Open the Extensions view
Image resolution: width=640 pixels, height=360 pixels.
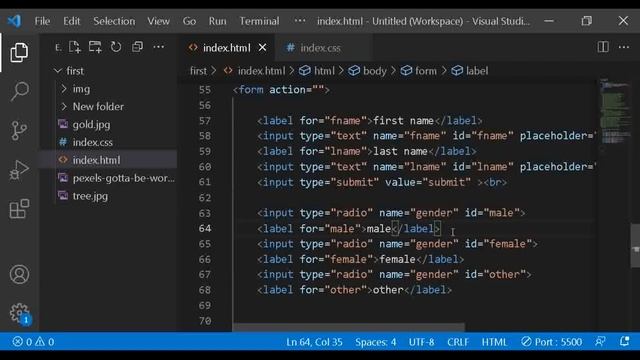tap(19, 209)
